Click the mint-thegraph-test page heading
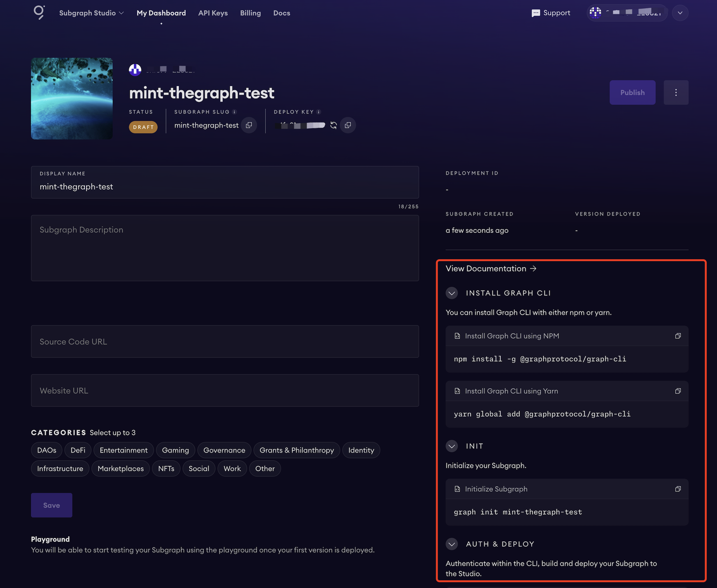This screenshot has width=717, height=588. pyautogui.click(x=202, y=92)
